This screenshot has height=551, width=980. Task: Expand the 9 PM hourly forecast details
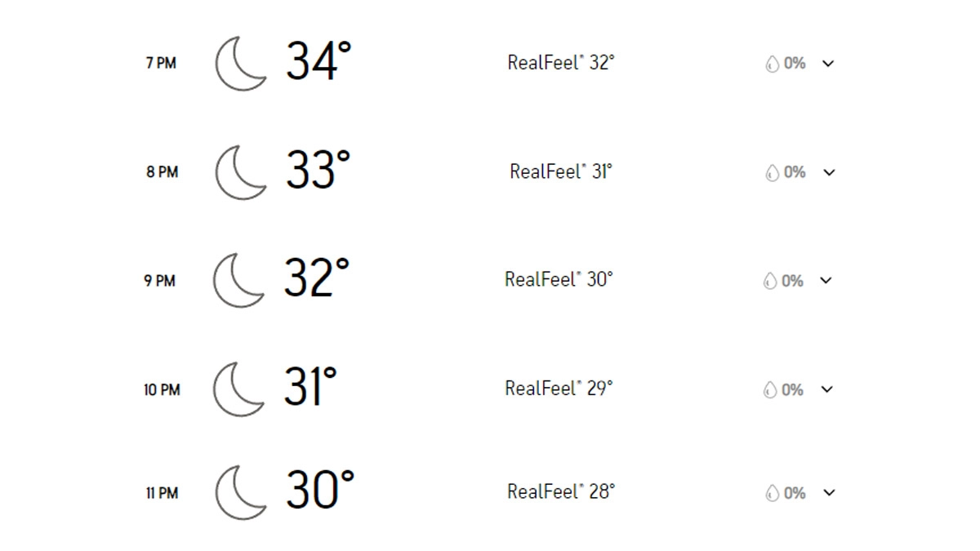pos(826,280)
